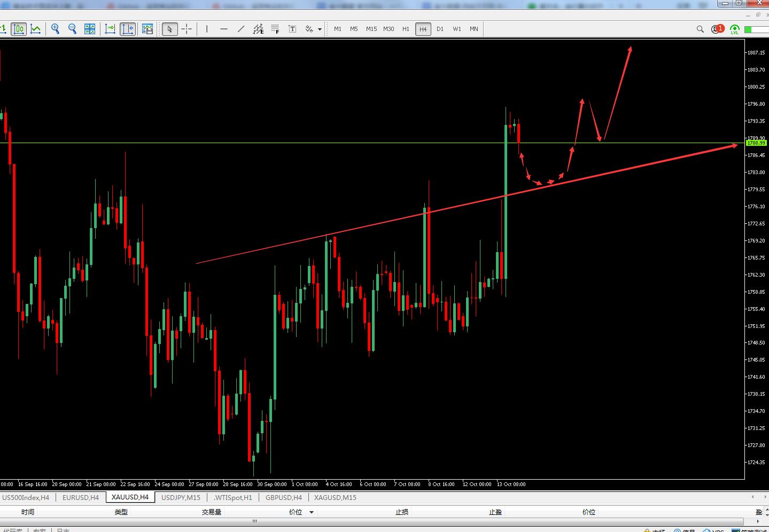
Task: Select the equidistant channel tool
Action: (258, 29)
